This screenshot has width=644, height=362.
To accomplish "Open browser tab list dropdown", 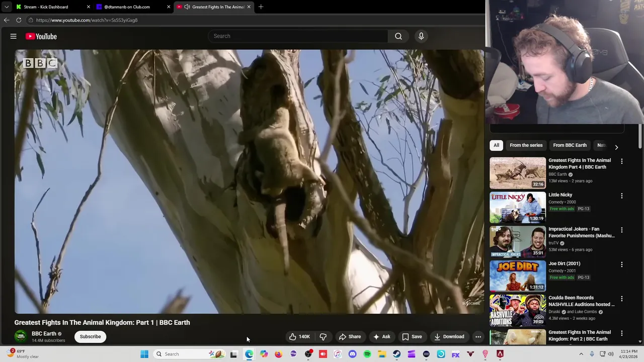I will [x=6, y=7].
